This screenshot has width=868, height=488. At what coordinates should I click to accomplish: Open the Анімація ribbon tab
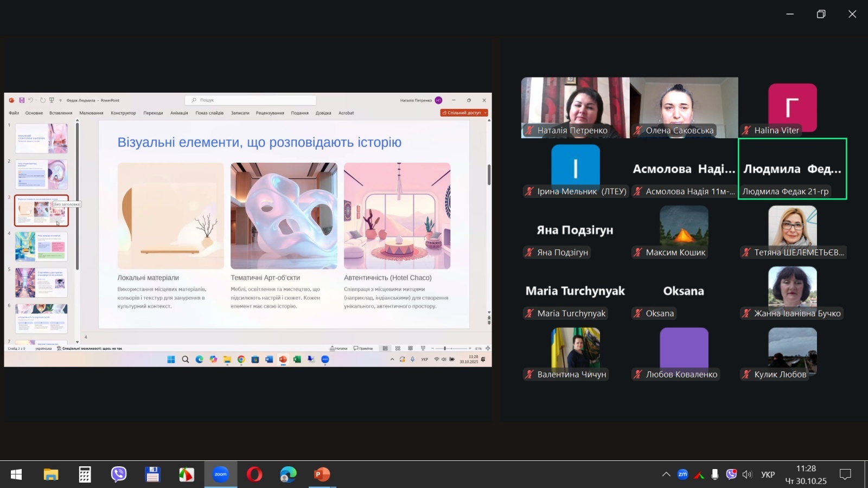179,113
